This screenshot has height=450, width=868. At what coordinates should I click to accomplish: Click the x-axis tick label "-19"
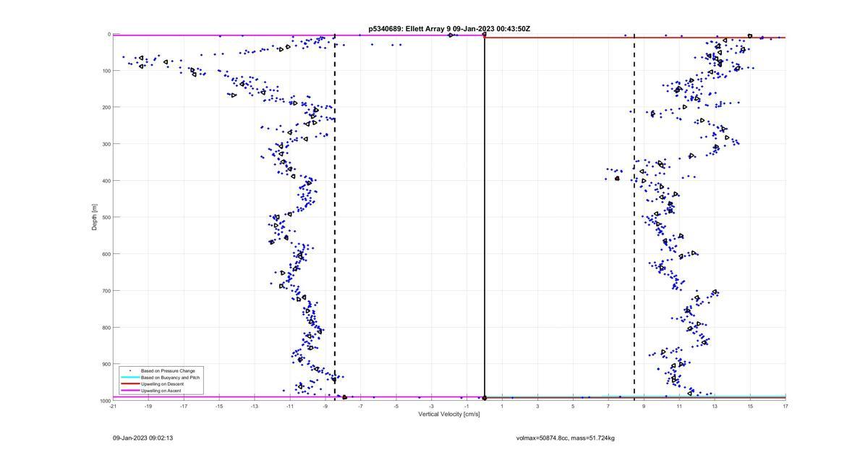148,407
